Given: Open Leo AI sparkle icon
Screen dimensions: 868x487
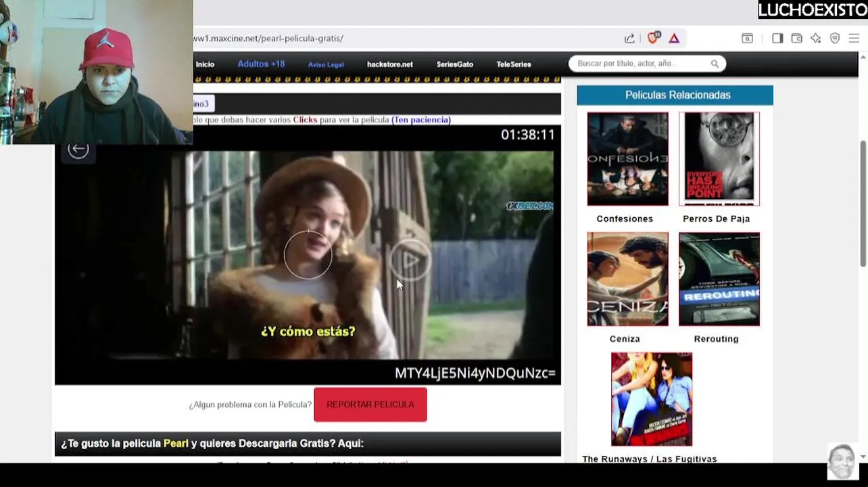Looking at the screenshot, I should [x=816, y=39].
